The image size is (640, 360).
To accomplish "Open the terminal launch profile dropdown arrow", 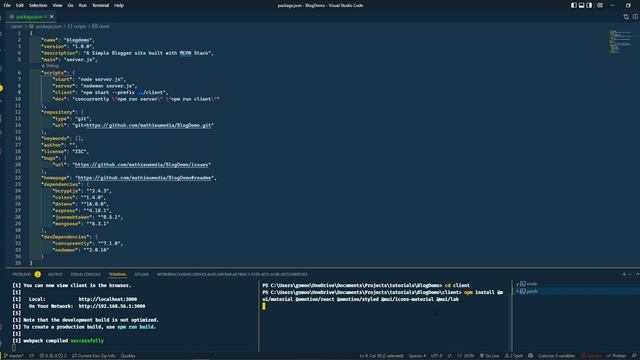I will [x=630, y=274].
